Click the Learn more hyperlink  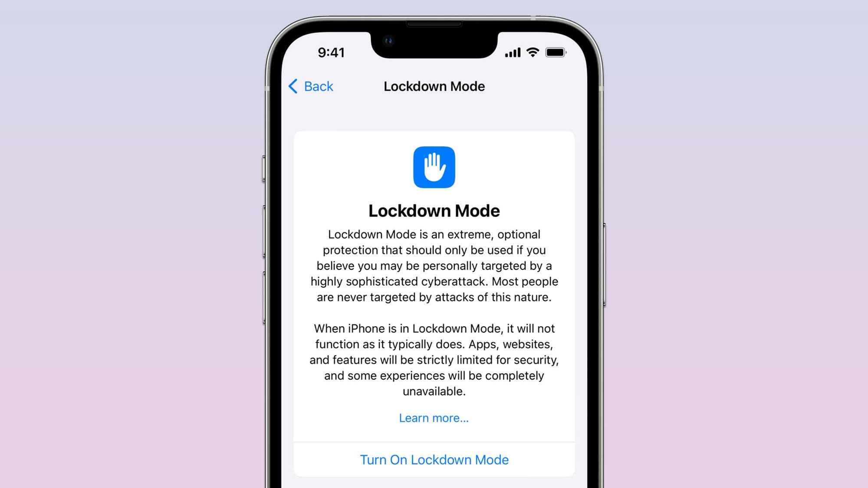(434, 418)
